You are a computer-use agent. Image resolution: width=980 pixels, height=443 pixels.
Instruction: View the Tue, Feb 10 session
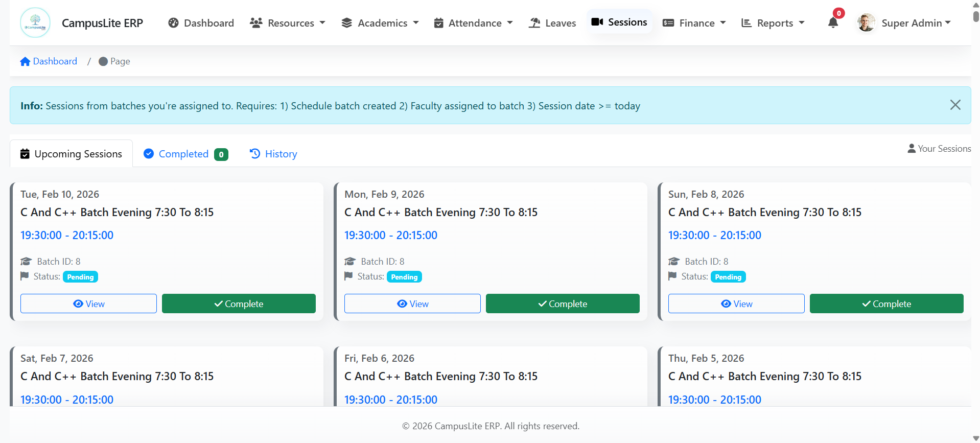coord(88,304)
